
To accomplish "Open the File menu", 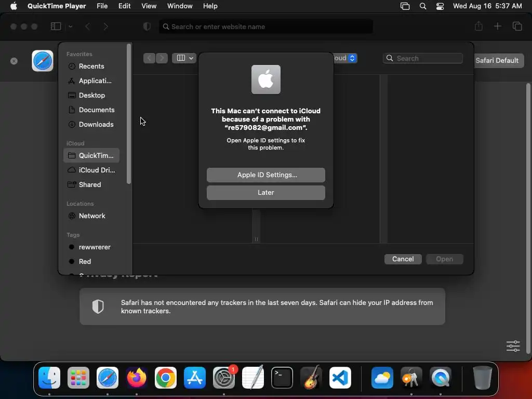I will click(102, 6).
